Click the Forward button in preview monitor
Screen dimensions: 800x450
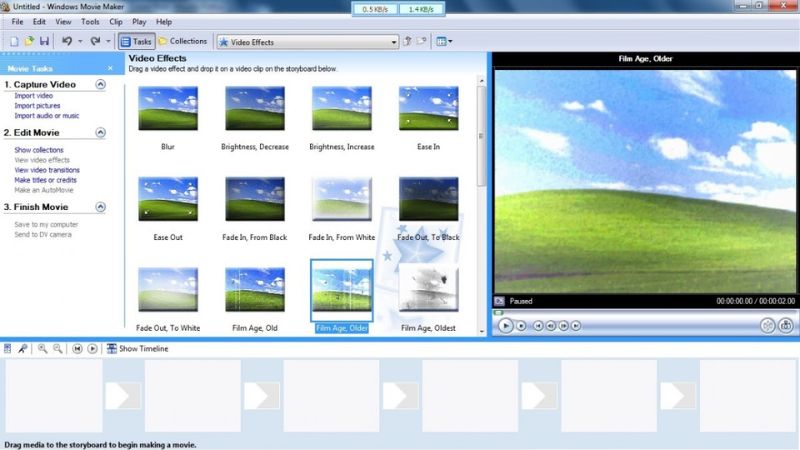pyautogui.click(x=576, y=326)
